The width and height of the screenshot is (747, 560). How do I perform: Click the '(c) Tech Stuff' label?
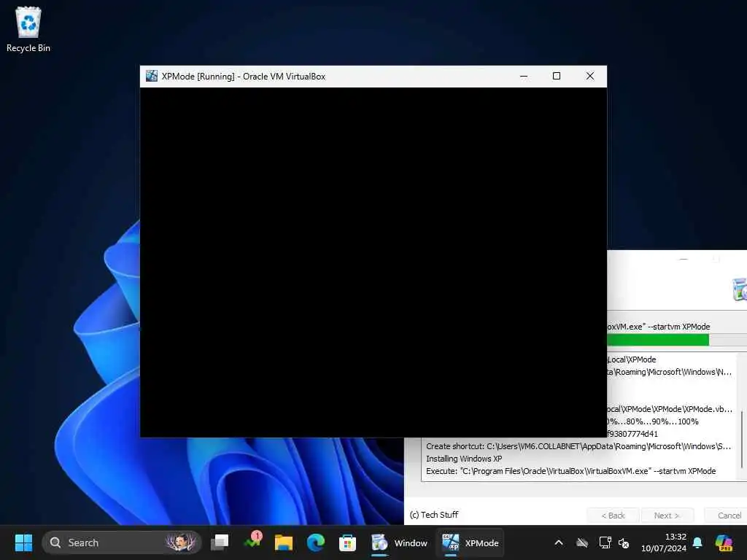click(434, 515)
